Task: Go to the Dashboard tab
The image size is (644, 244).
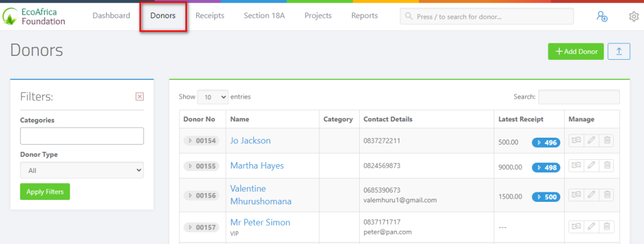Action: 111,16
